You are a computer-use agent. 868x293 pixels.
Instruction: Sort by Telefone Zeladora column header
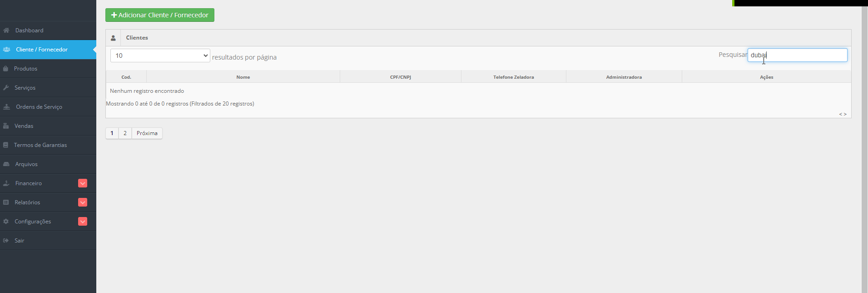(514, 77)
